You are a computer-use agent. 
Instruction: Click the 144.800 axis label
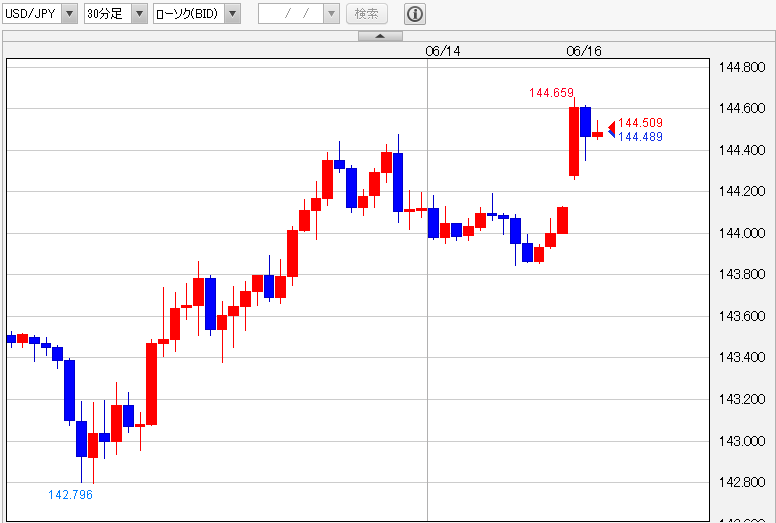tap(742, 67)
